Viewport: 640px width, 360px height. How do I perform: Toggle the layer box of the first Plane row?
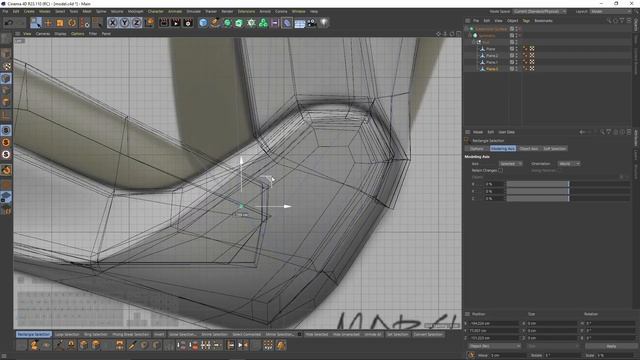click(512, 49)
